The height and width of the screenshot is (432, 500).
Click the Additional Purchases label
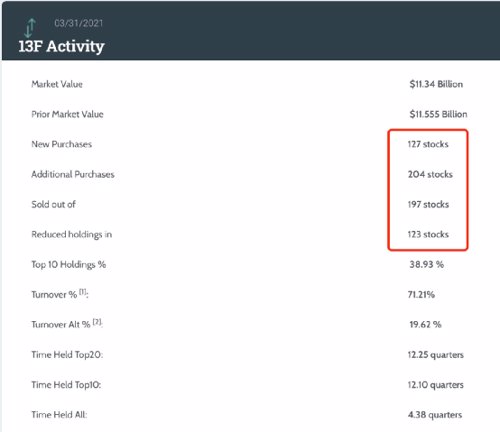pyautogui.click(x=73, y=174)
